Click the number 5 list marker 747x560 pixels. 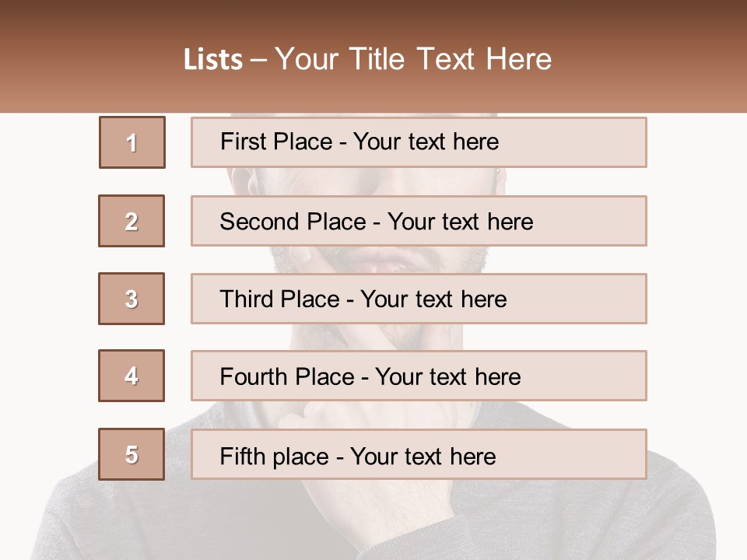(132, 454)
